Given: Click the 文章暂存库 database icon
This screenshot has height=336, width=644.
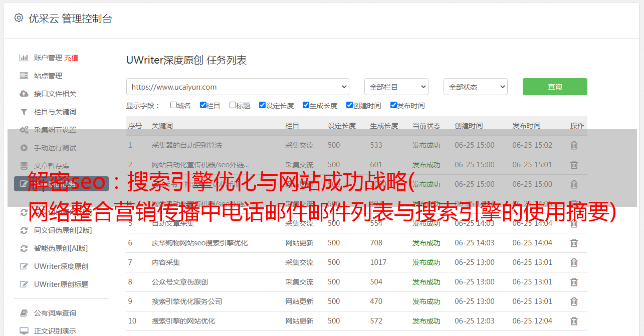Looking at the screenshot, I should 24,166.
